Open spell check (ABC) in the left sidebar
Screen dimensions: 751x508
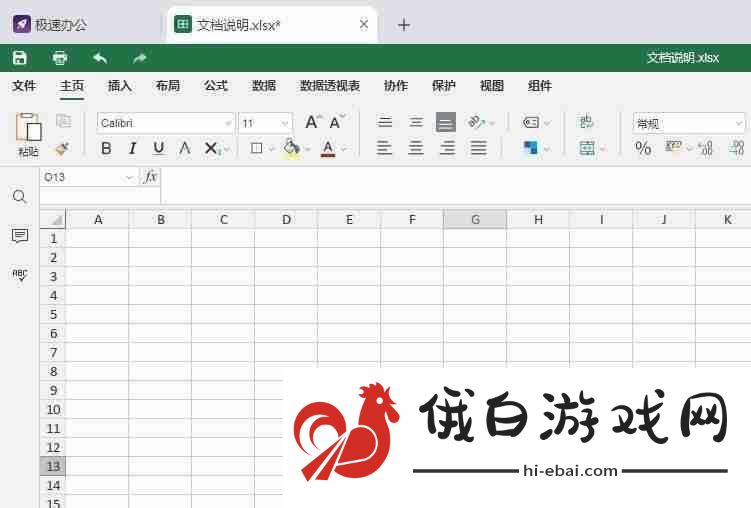20,274
